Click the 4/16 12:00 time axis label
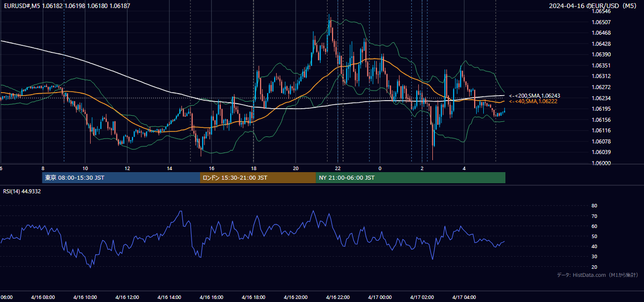This screenshot has width=644, height=302. (x=127, y=297)
